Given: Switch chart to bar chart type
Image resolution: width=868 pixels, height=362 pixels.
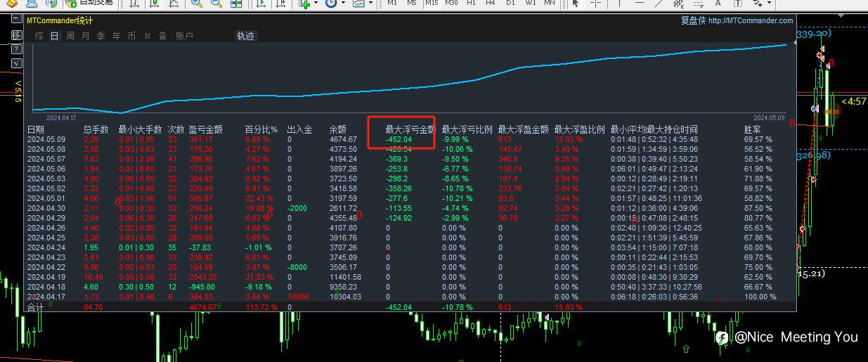Looking at the screenshot, I should [133, 4].
